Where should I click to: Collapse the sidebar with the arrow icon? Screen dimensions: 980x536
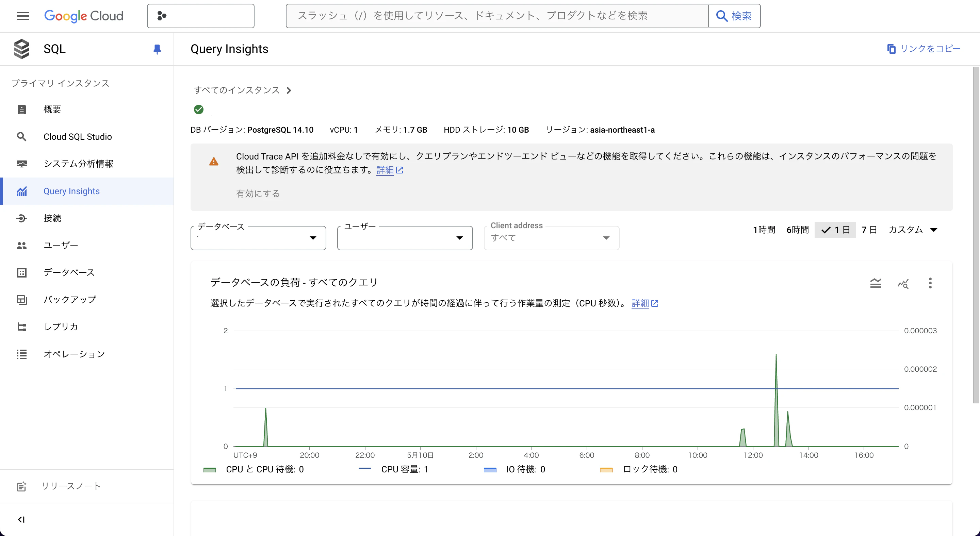click(21, 519)
